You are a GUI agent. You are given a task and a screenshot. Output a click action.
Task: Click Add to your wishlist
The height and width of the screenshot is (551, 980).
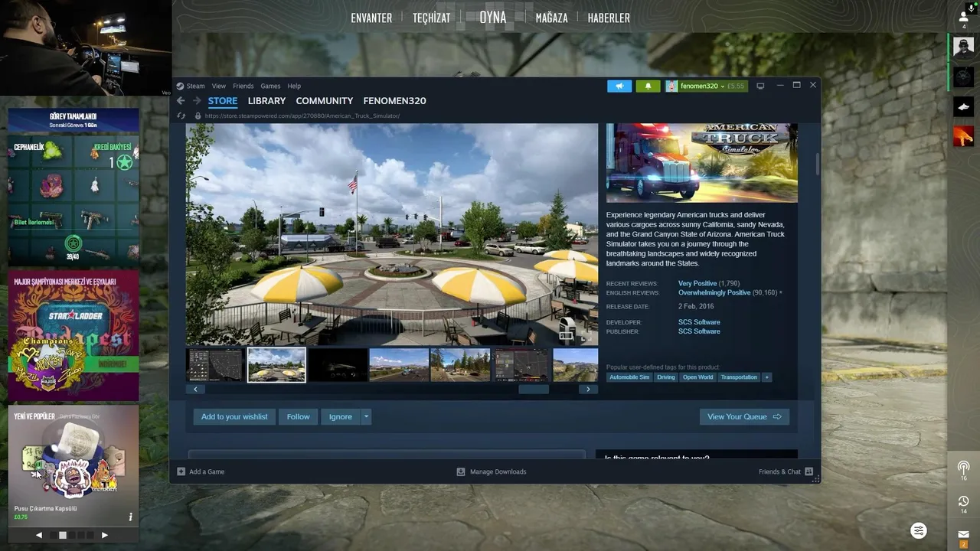[234, 417]
